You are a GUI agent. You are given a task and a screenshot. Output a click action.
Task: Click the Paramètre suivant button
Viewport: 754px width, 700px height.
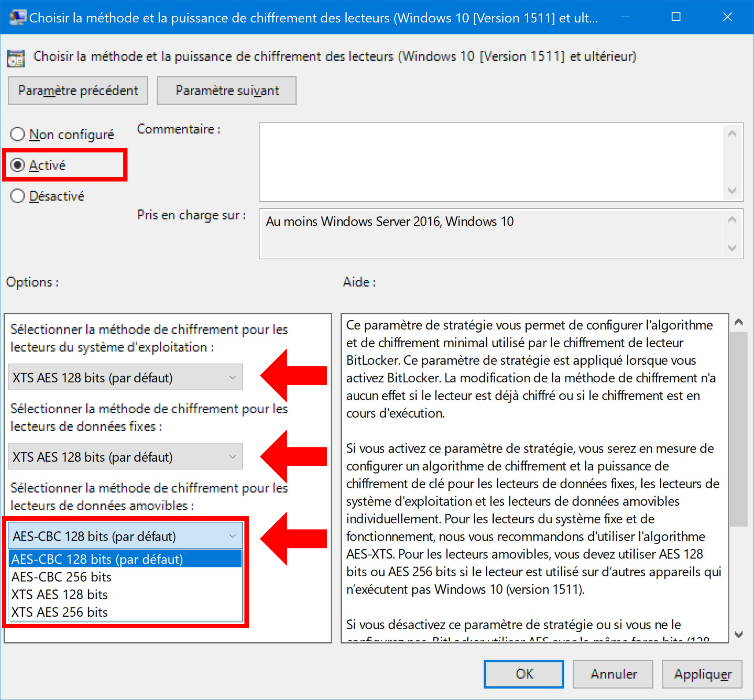227,90
